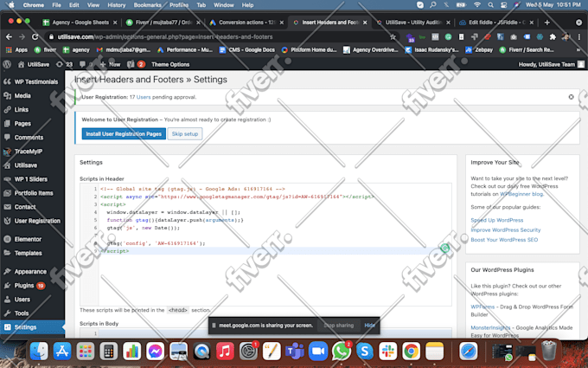This screenshot has width=588, height=368.
Task: Open the WPForms plugin link
Action: [x=483, y=307]
